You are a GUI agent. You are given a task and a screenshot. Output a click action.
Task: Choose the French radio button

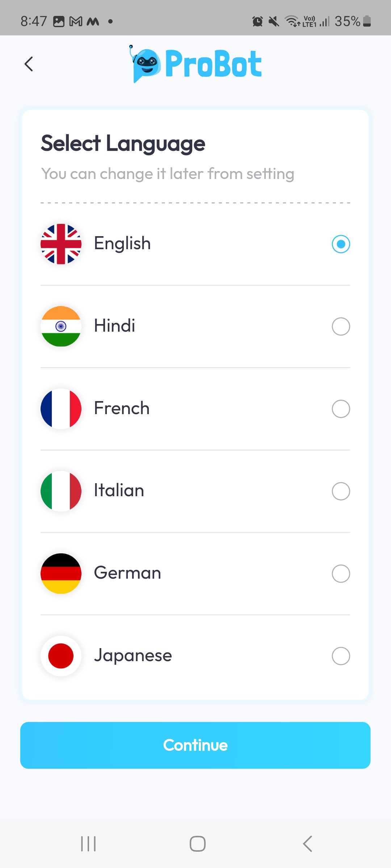click(341, 409)
